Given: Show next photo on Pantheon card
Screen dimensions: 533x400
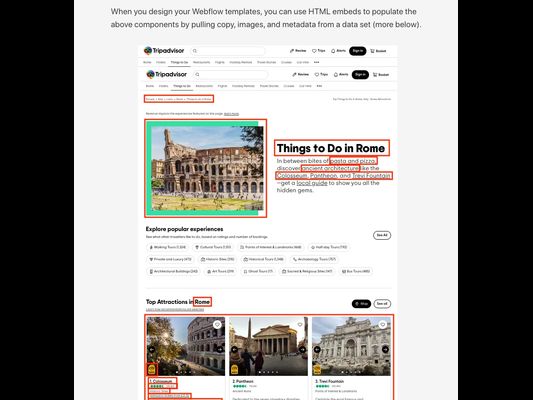Looking at the screenshot, I should click(x=303, y=349).
